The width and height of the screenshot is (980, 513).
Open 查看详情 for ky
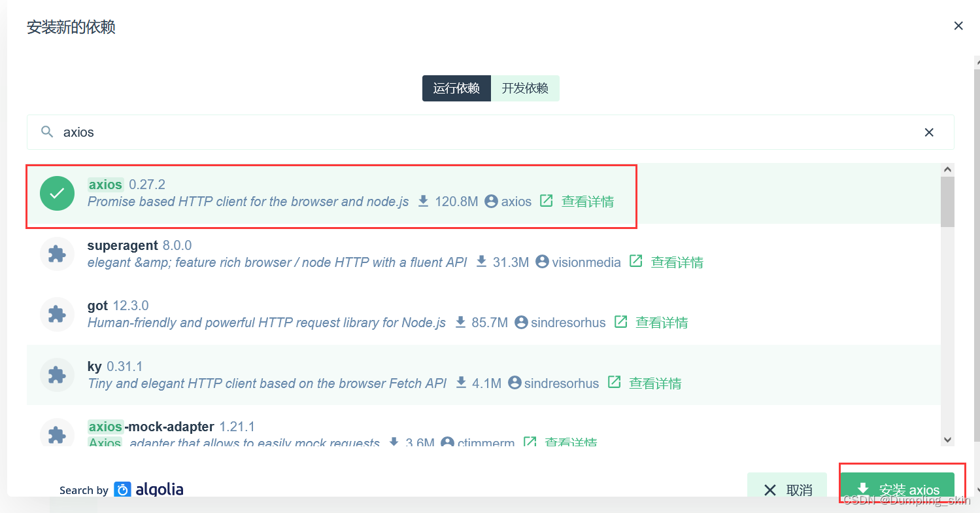coord(655,383)
